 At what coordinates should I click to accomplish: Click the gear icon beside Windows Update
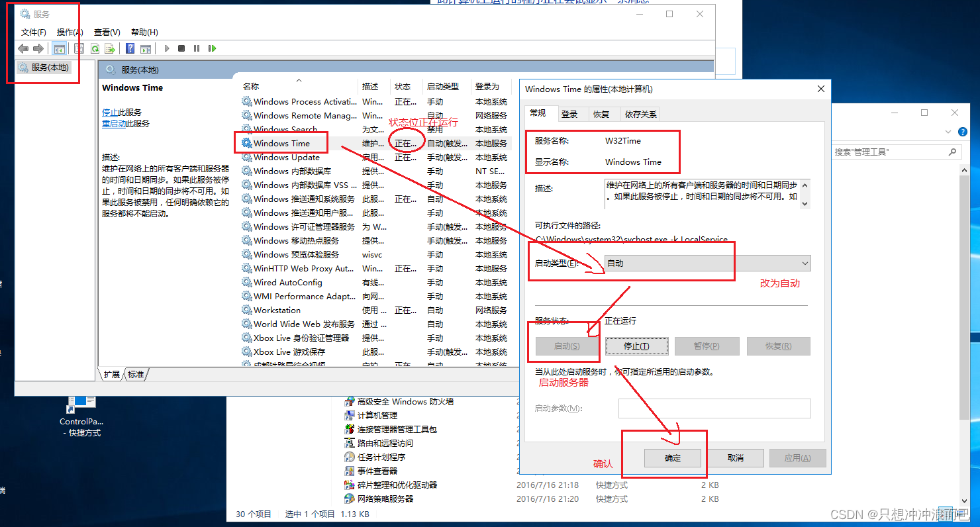click(246, 158)
